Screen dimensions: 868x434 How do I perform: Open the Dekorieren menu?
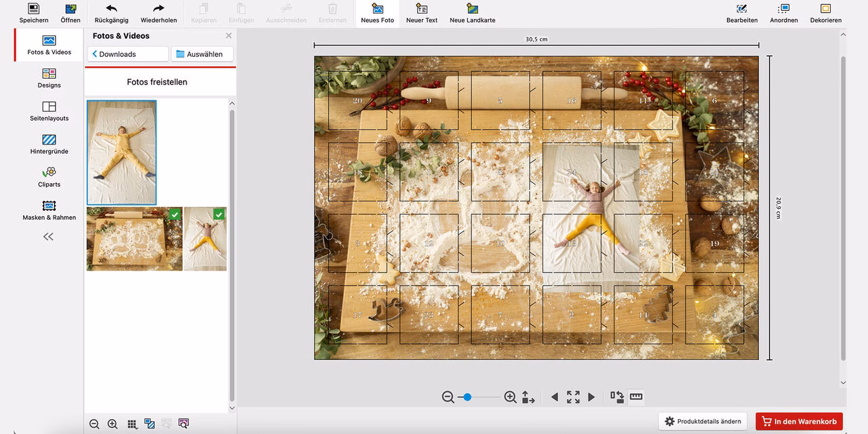click(825, 12)
